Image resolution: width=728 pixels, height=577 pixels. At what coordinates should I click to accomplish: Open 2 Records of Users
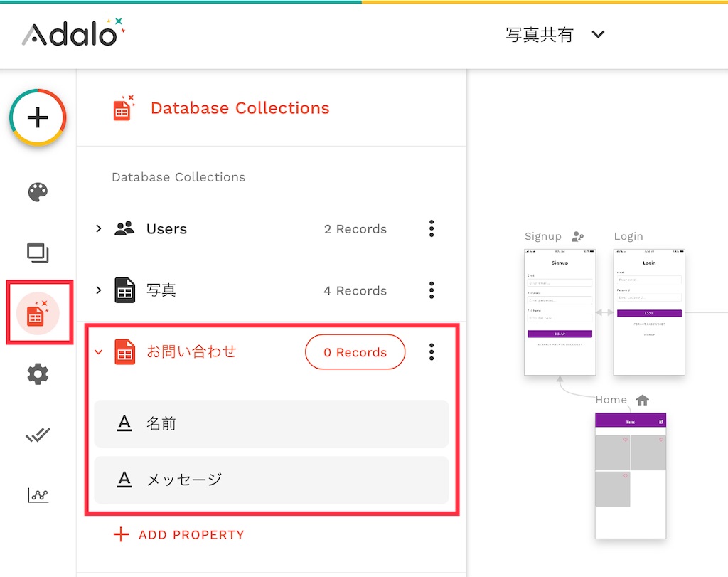pyautogui.click(x=355, y=229)
